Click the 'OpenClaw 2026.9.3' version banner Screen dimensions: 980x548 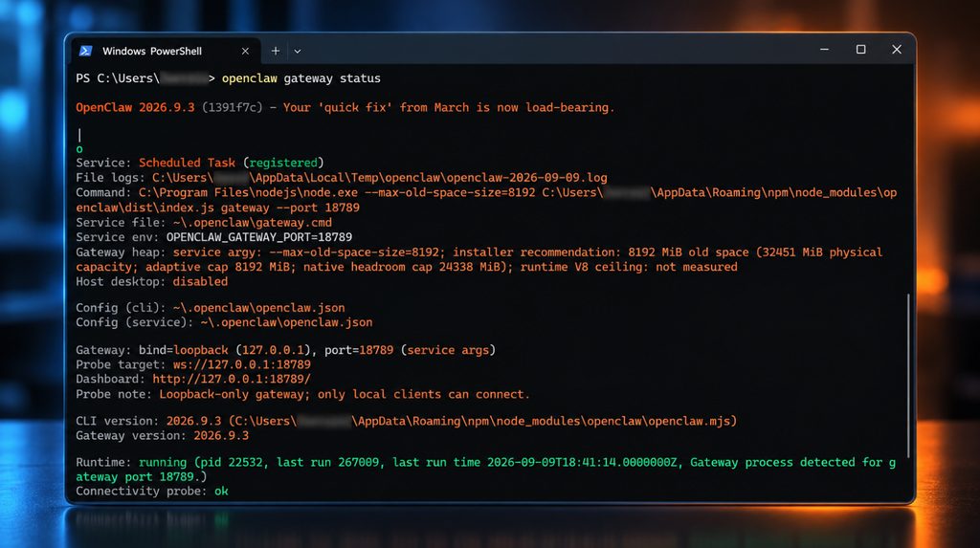(x=135, y=107)
